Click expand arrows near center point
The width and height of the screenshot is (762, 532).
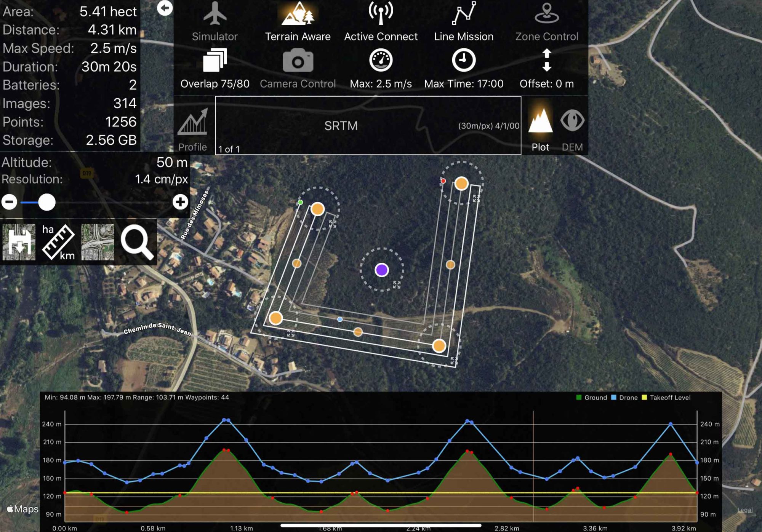397,285
